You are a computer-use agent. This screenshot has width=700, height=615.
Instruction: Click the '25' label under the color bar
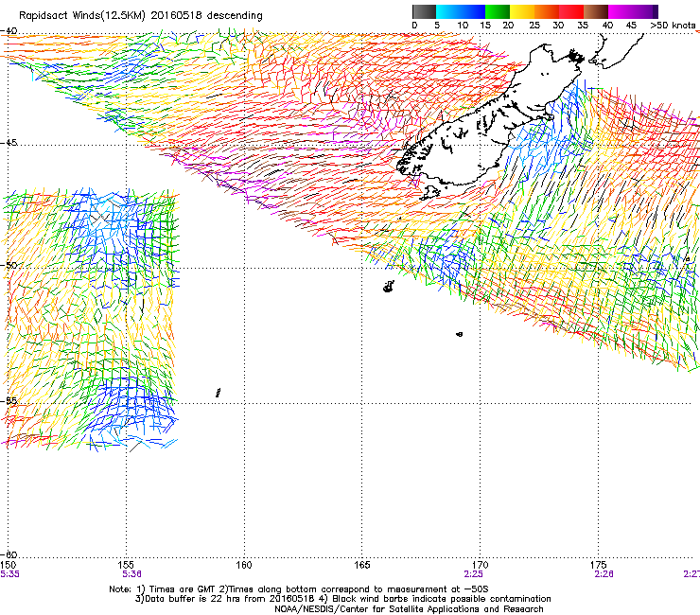[x=534, y=26]
